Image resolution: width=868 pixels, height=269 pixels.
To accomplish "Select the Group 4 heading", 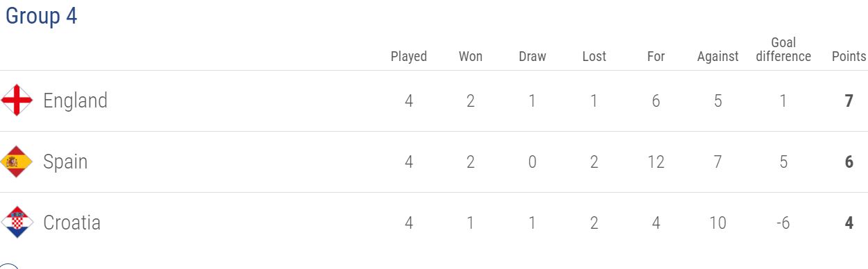I will click(41, 17).
